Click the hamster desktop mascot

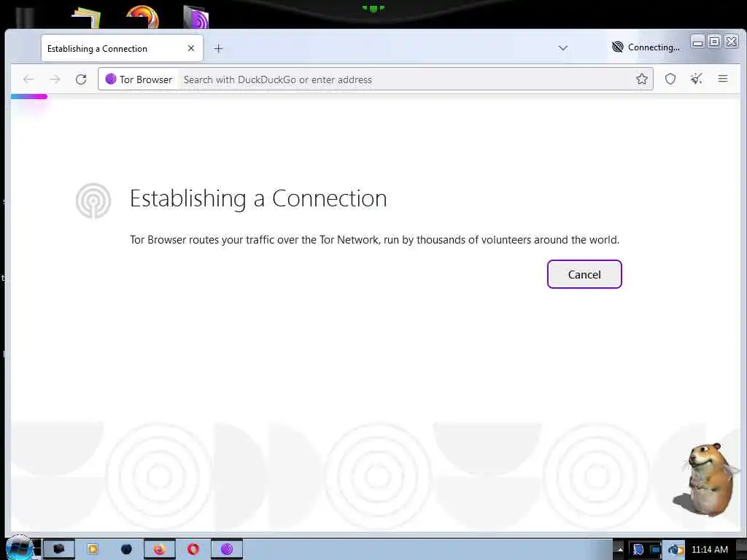click(x=705, y=479)
